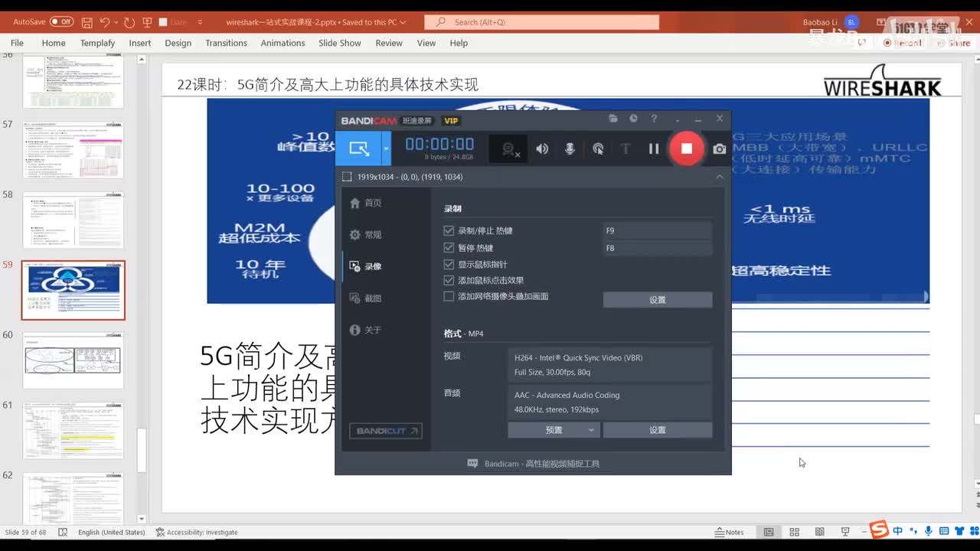Open the 截图 tab in Bandicam
The width and height of the screenshot is (980, 551).
click(366, 298)
